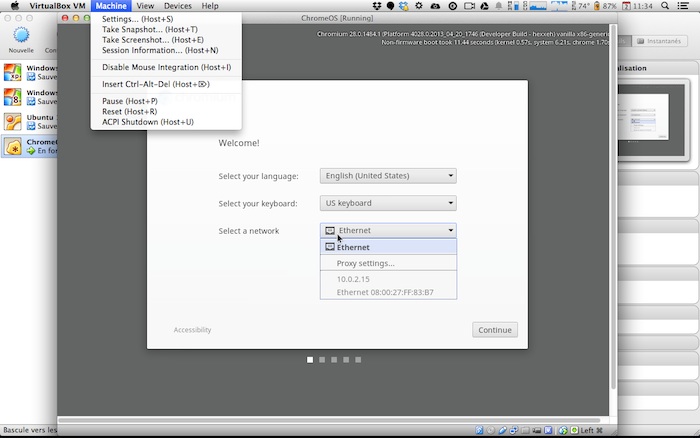The image size is (700, 438).
Task: Click the Windows XP VM icon
Action: pos(13,72)
